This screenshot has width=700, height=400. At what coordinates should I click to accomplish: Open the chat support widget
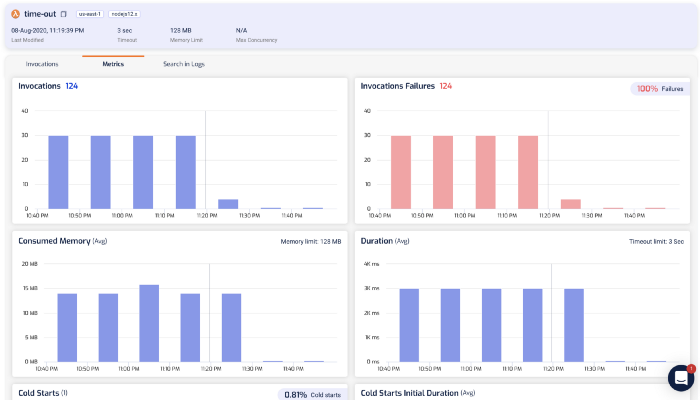tap(681, 379)
